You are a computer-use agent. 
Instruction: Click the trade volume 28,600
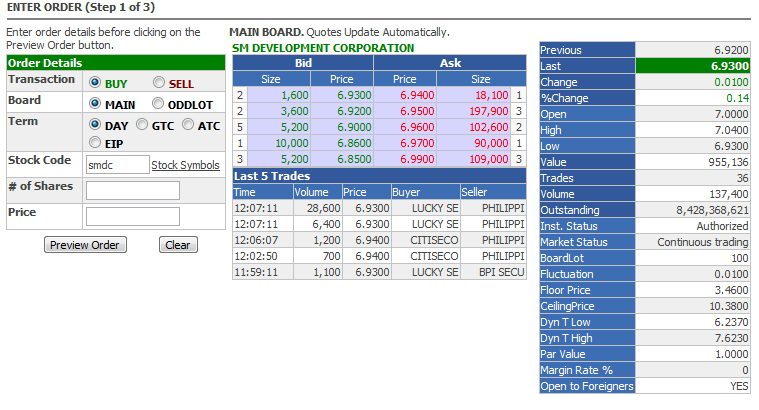point(323,208)
